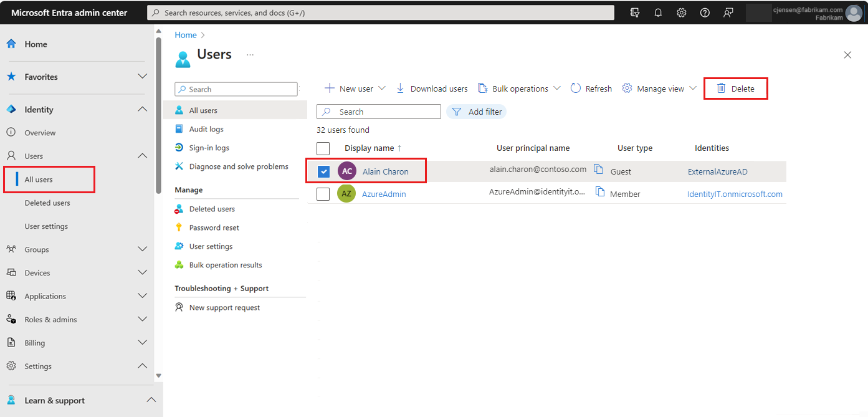Click the Download users icon
The image size is (868, 417).
point(400,88)
